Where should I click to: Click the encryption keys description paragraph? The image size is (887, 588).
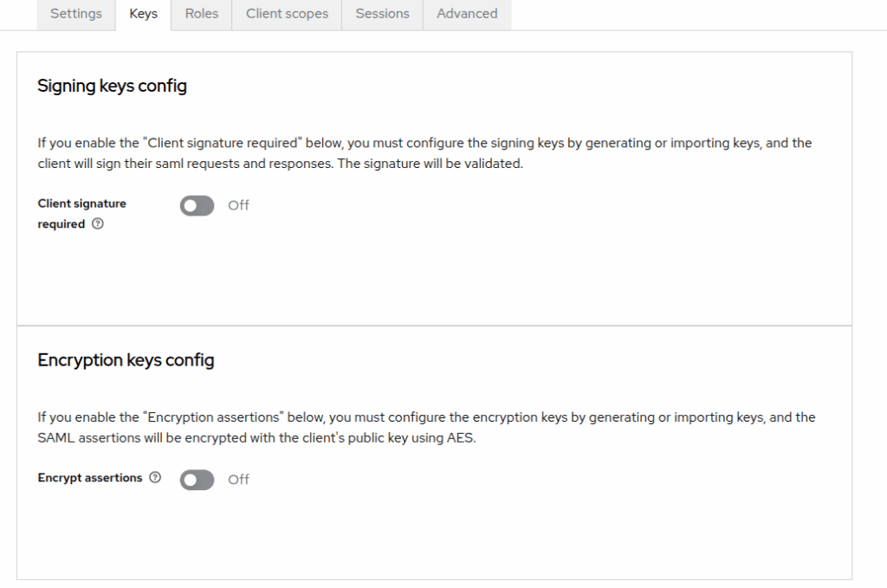(x=426, y=428)
